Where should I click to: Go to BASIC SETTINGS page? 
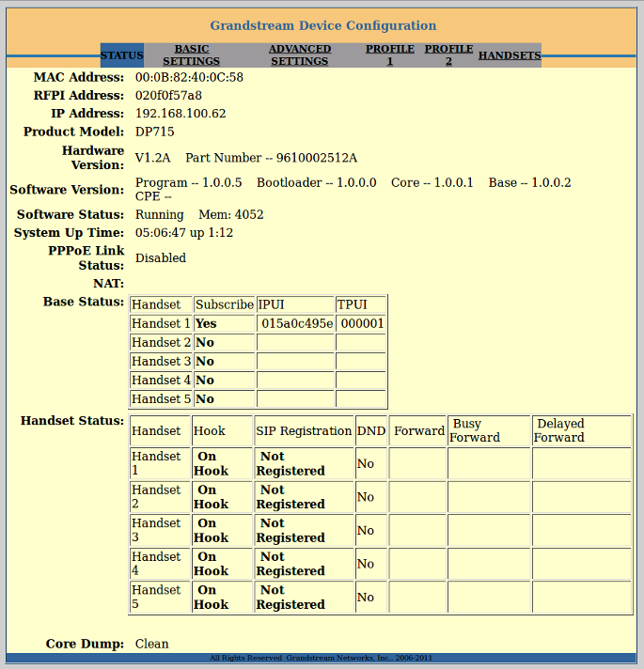pyautogui.click(x=191, y=55)
